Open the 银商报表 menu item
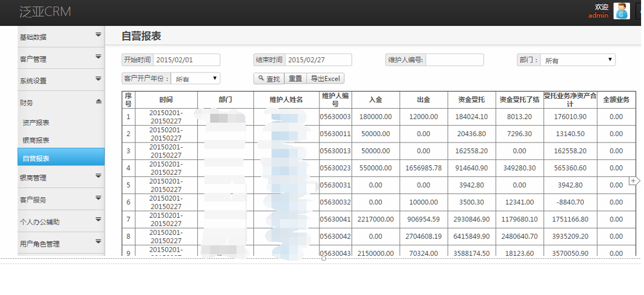Image resolution: width=644 pixels, height=295 pixels. (x=36, y=140)
